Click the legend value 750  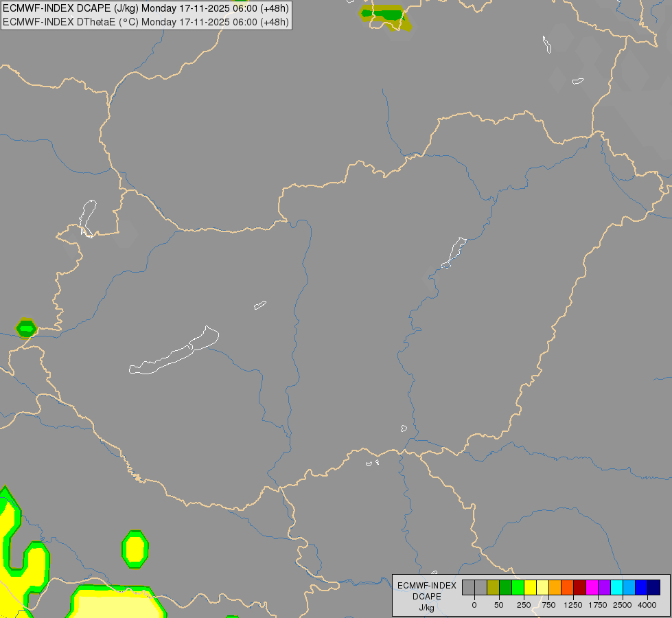[x=548, y=605]
